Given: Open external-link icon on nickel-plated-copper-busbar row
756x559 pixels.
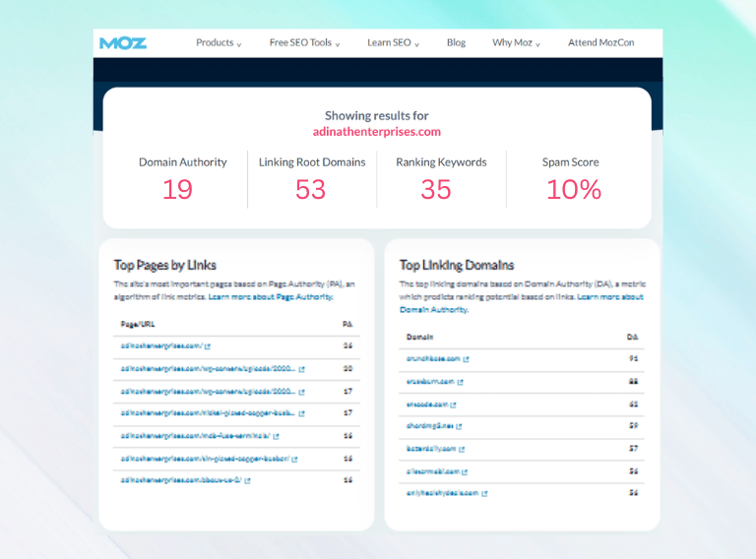Looking at the screenshot, I should pyautogui.click(x=302, y=413).
